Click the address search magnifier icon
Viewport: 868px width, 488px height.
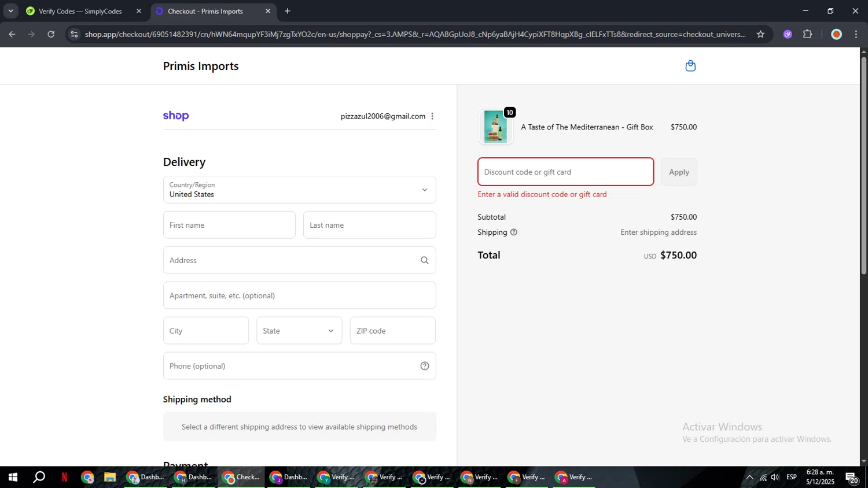(425, 260)
